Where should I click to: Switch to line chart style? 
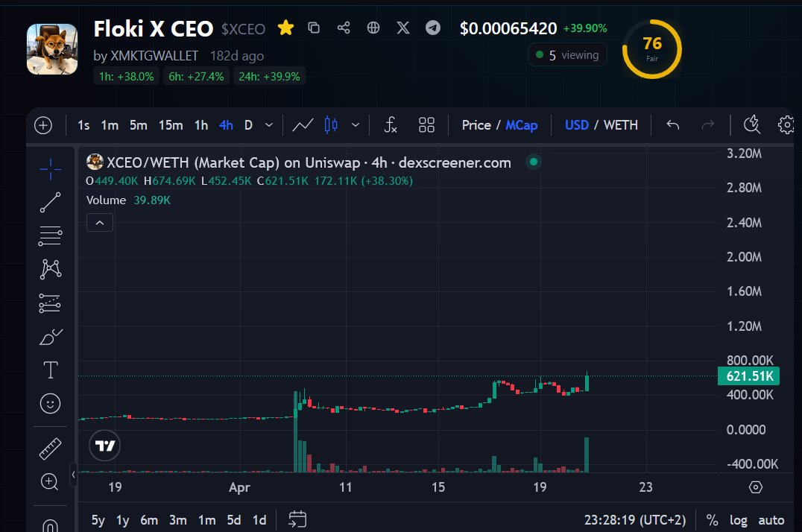point(303,125)
